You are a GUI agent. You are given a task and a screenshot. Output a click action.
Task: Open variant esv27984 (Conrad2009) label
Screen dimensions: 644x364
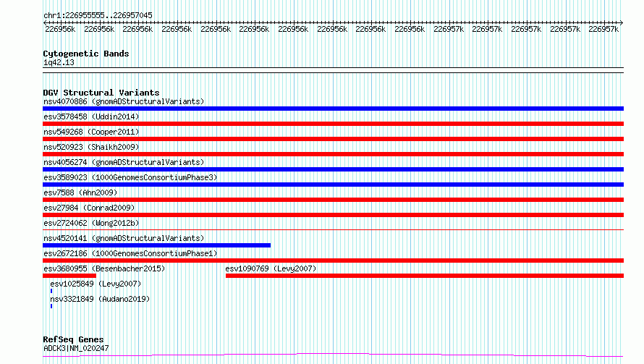point(89,208)
